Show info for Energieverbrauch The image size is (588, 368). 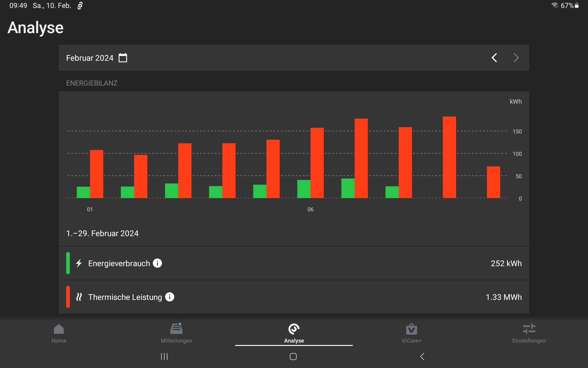pos(157,263)
